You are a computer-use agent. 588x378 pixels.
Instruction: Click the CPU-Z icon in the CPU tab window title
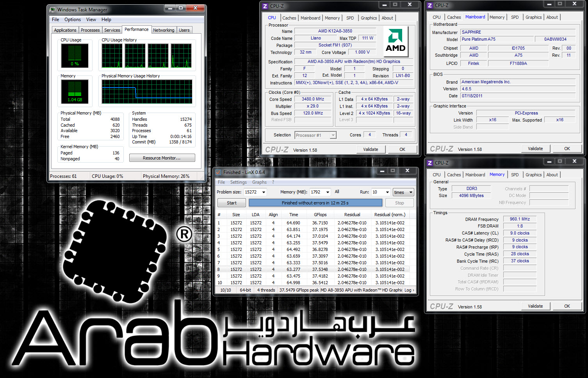pyautogui.click(x=265, y=6)
